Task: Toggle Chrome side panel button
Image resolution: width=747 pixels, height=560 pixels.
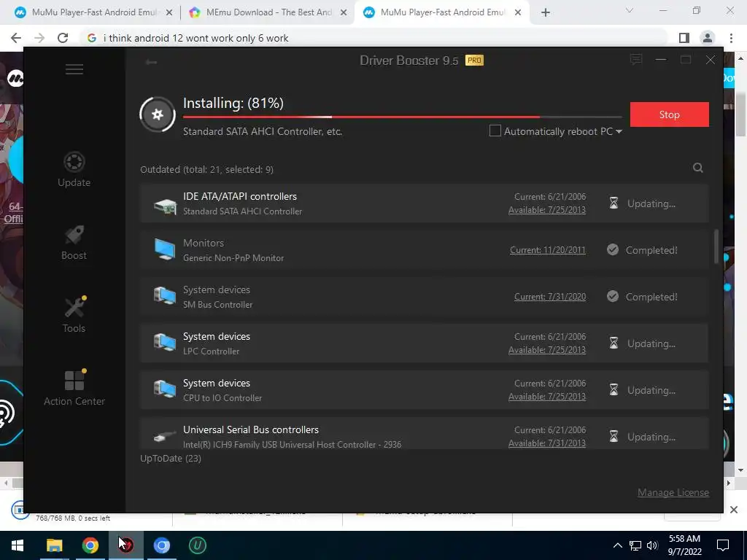Action: coord(684,38)
